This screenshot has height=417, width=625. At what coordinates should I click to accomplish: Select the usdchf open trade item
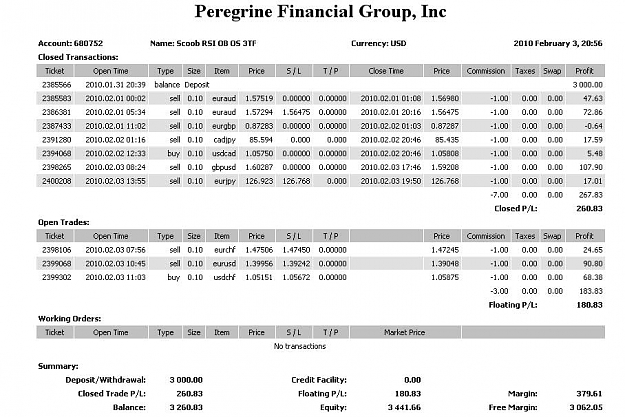(224, 277)
